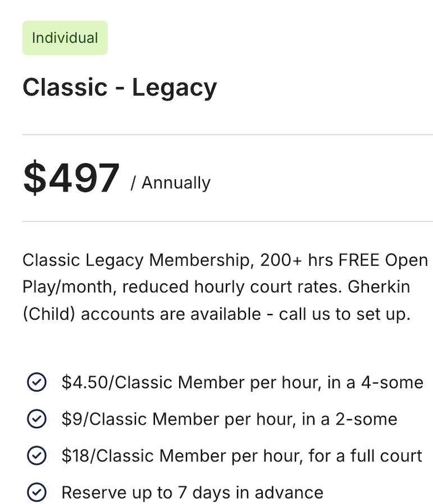Click the Annually billing period label
Screen dimensions: 433x504
click(176, 183)
